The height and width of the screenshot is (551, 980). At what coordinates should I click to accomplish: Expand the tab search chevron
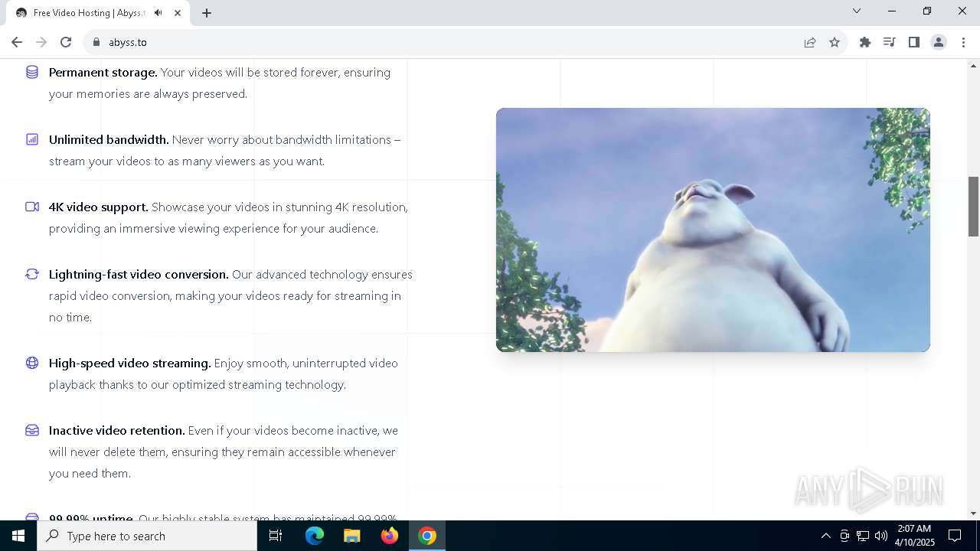857,11
